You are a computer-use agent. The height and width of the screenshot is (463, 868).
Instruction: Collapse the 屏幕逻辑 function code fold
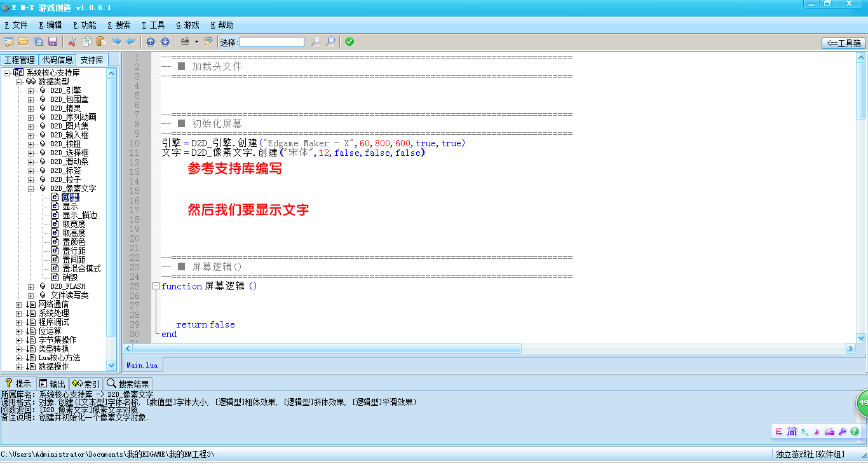tap(156, 286)
